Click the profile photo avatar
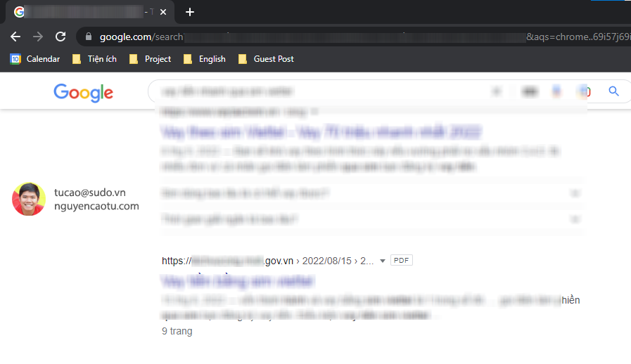This screenshot has width=631, height=364. pyautogui.click(x=29, y=199)
